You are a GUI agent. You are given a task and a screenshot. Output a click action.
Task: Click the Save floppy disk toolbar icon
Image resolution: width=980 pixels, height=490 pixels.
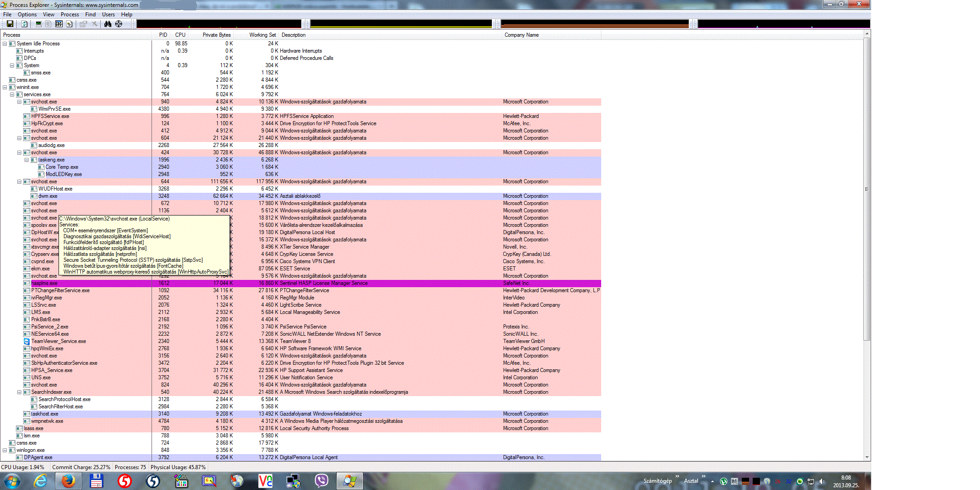click(x=10, y=24)
